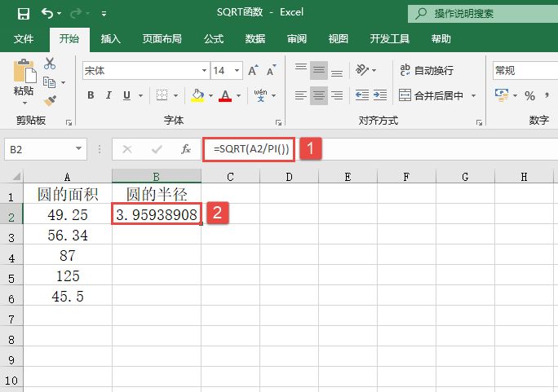558x392 pixels.
Task: Increase font size with the large A icon
Action: pyautogui.click(x=253, y=70)
